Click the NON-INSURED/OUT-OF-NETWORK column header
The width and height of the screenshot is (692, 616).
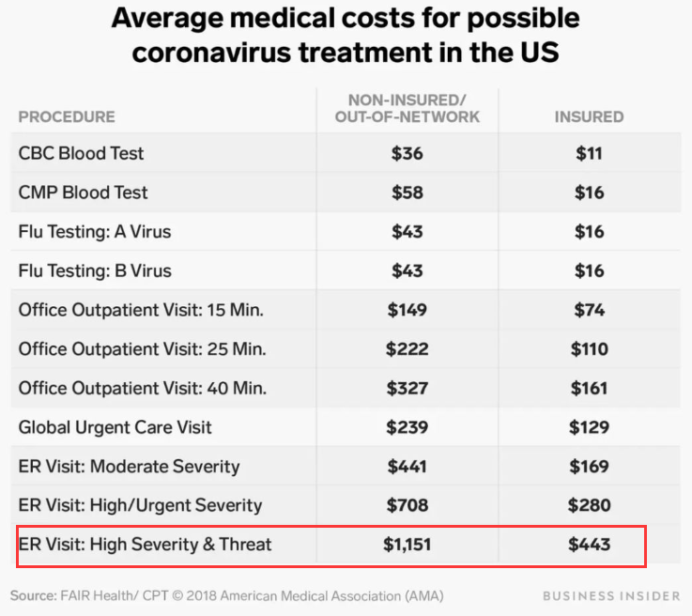(x=408, y=108)
